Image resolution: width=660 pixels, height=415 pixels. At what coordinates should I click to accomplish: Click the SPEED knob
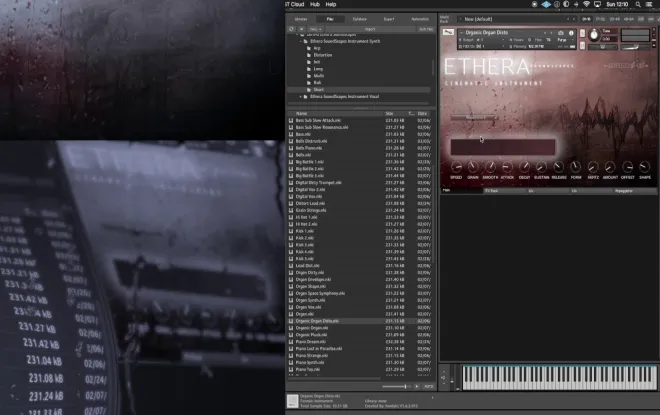click(x=456, y=167)
